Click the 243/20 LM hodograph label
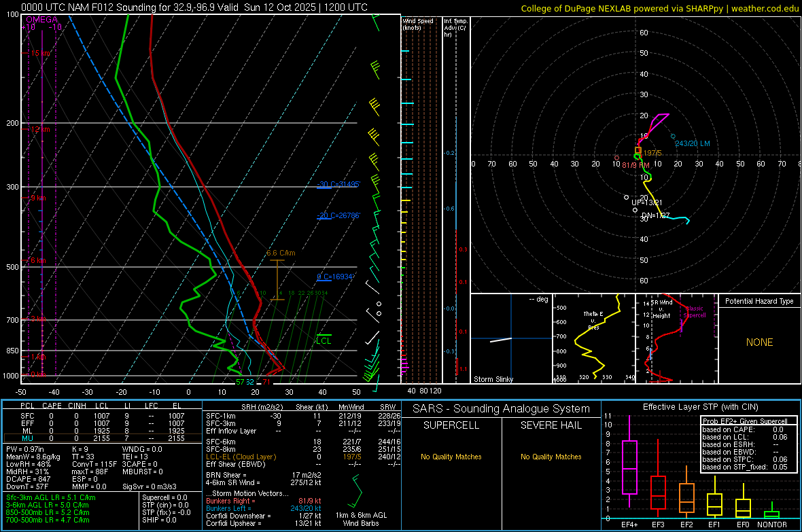 point(693,144)
